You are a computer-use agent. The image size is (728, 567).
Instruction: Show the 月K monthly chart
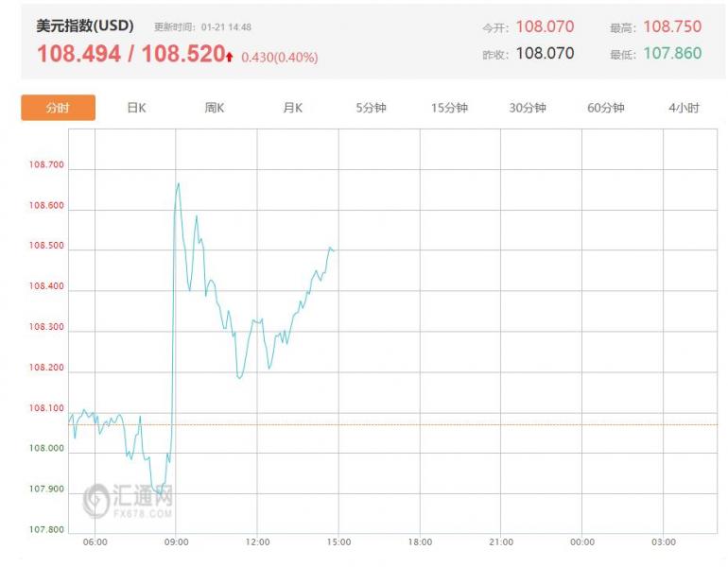click(293, 108)
